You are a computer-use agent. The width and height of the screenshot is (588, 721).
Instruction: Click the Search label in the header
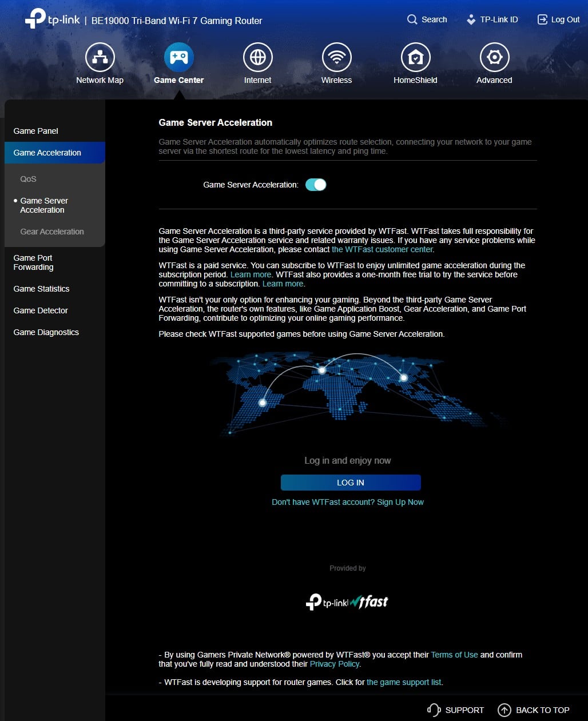click(434, 19)
